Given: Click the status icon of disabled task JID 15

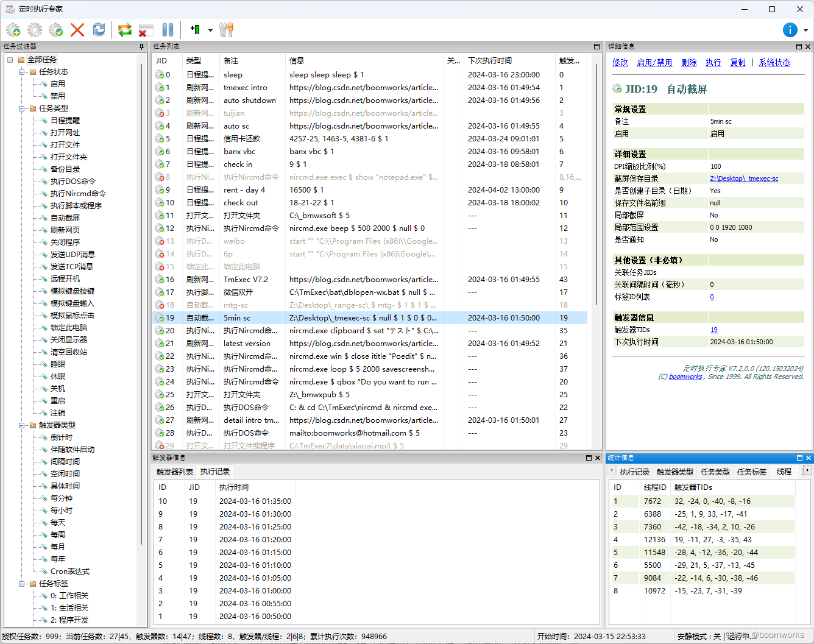Looking at the screenshot, I should click(x=160, y=267).
